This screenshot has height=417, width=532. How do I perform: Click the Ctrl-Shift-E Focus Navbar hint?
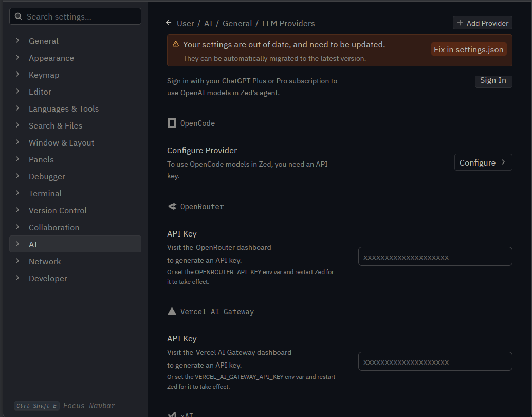[65, 406]
